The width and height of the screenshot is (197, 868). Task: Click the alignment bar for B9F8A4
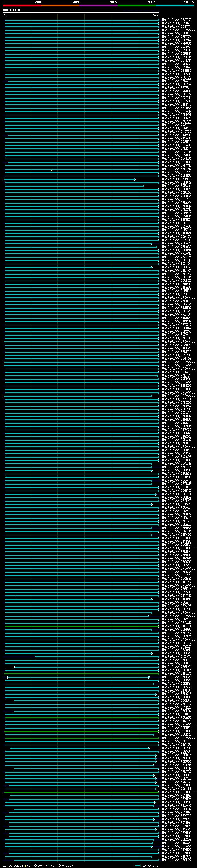coord(75,186)
